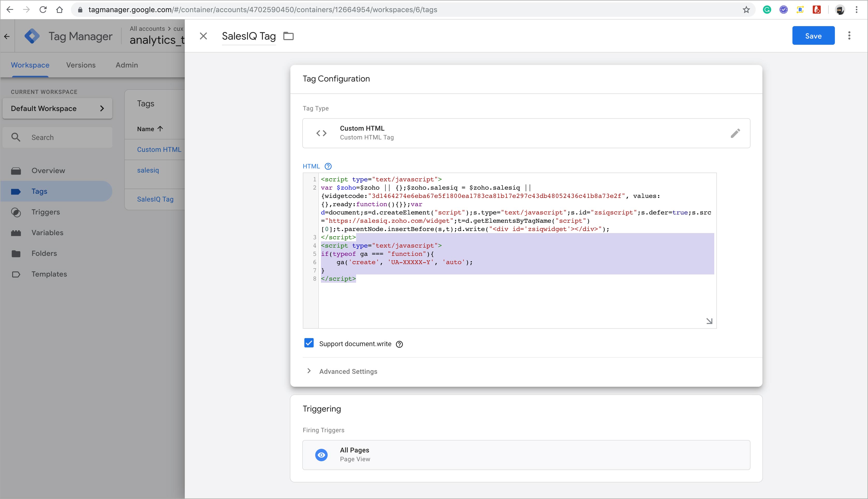Open Tags in the sidebar
Image resolution: width=868 pixels, height=499 pixels.
click(57, 191)
